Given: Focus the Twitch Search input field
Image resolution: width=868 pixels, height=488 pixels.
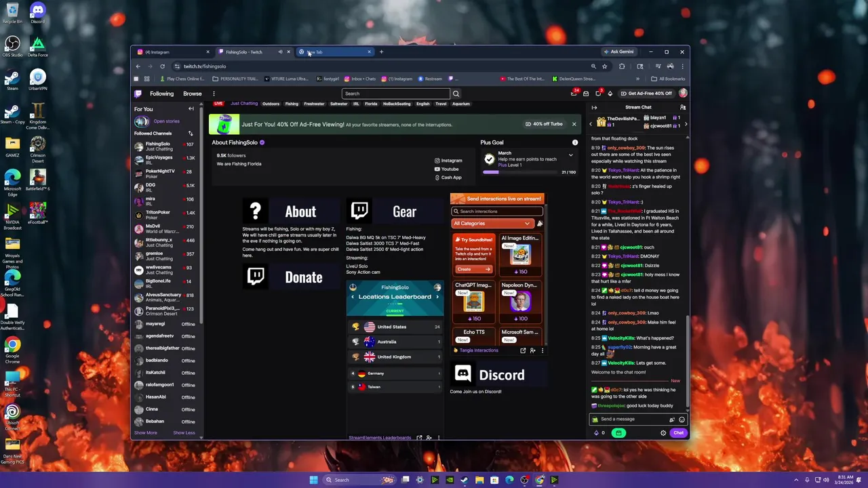Looking at the screenshot, I should [x=396, y=94].
